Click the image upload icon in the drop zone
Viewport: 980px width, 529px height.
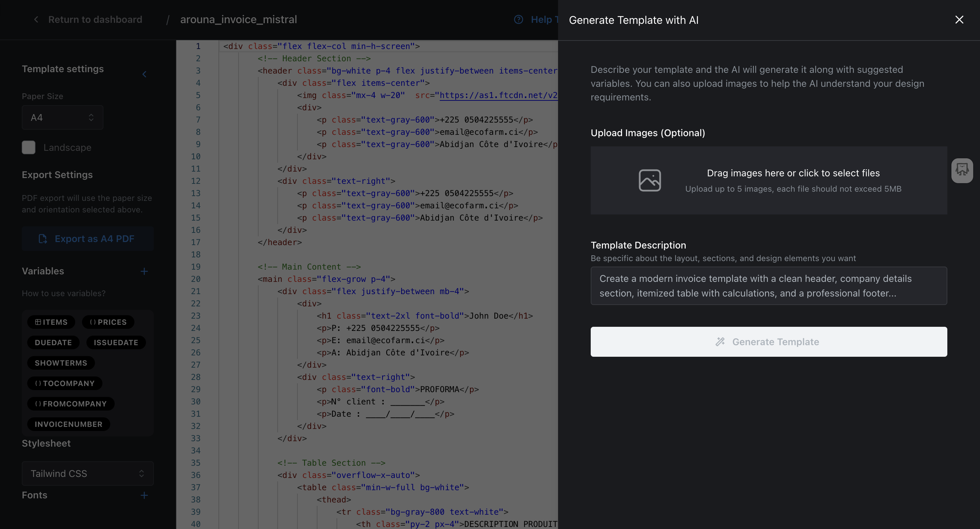649,180
